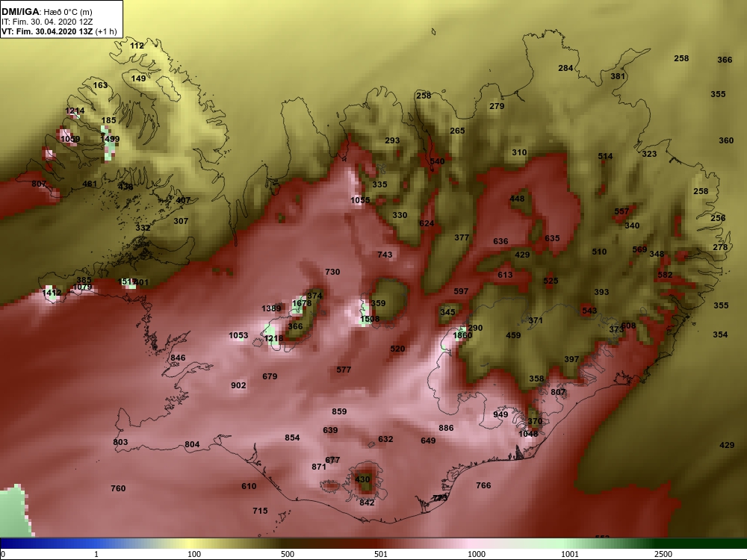Select the 846 value label
Image resolution: width=747 pixels, height=560 pixels.
[178, 358]
